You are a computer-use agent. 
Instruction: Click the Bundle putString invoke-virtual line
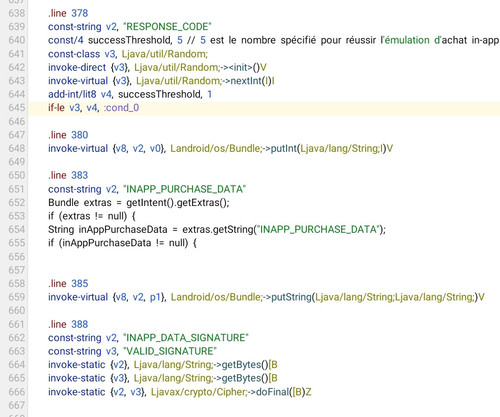tap(266, 297)
